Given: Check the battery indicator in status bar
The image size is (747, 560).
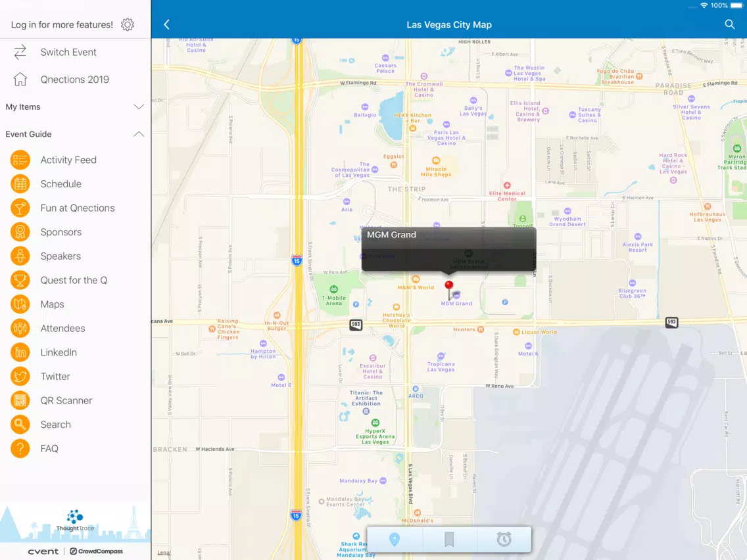Looking at the screenshot, I should coord(736,5).
